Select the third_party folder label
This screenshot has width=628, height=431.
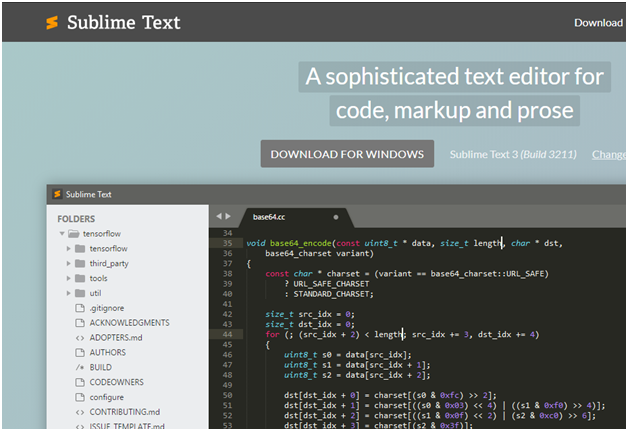109,264
